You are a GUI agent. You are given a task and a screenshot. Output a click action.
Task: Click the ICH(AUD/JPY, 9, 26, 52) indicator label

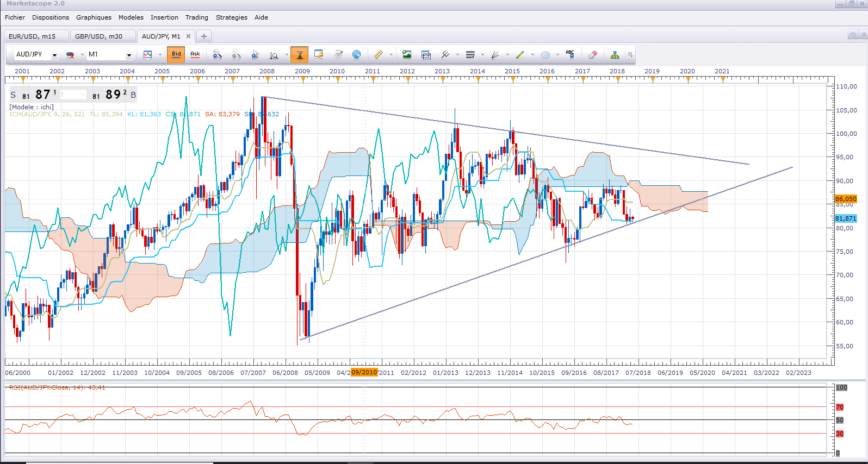pyautogui.click(x=47, y=114)
